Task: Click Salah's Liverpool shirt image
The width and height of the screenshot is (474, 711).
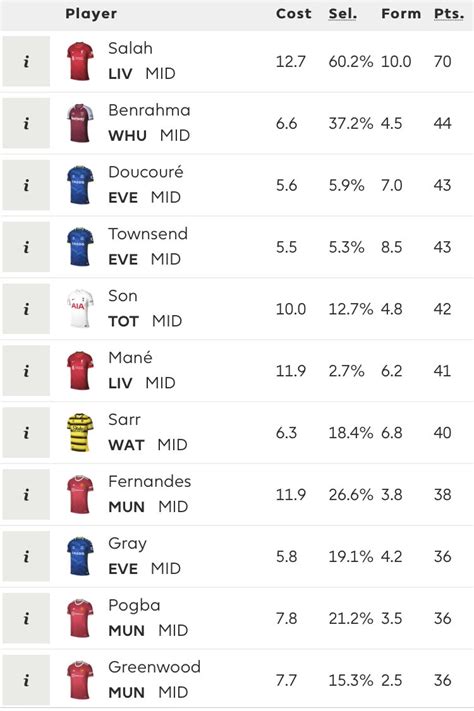Action: click(x=80, y=61)
